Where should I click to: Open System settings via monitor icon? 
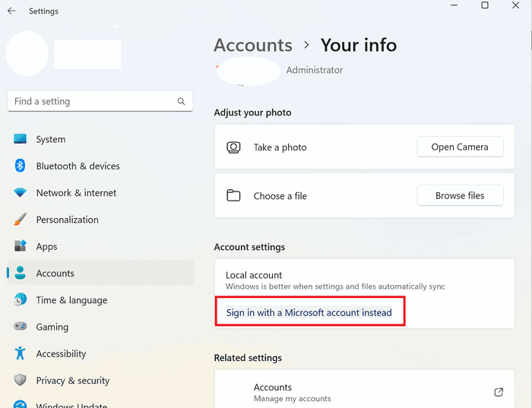pyautogui.click(x=20, y=139)
